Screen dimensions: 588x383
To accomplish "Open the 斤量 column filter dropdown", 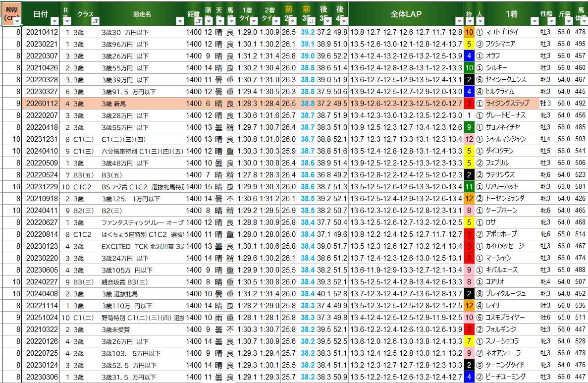I will 569,21.
